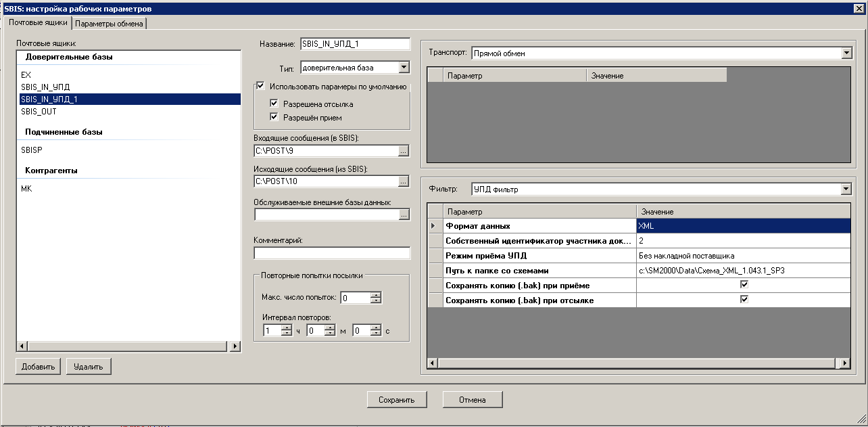Click Параметр column header in filter table
The width and height of the screenshot is (868, 427).
click(x=539, y=212)
